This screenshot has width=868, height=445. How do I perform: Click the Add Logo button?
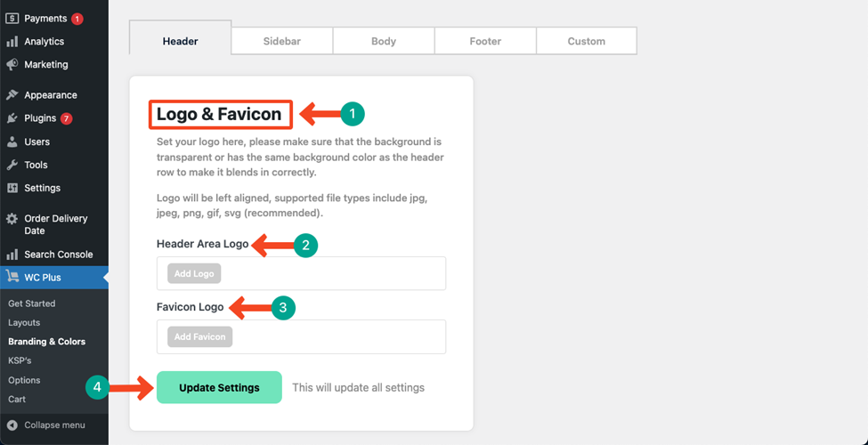pyautogui.click(x=194, y=273)
